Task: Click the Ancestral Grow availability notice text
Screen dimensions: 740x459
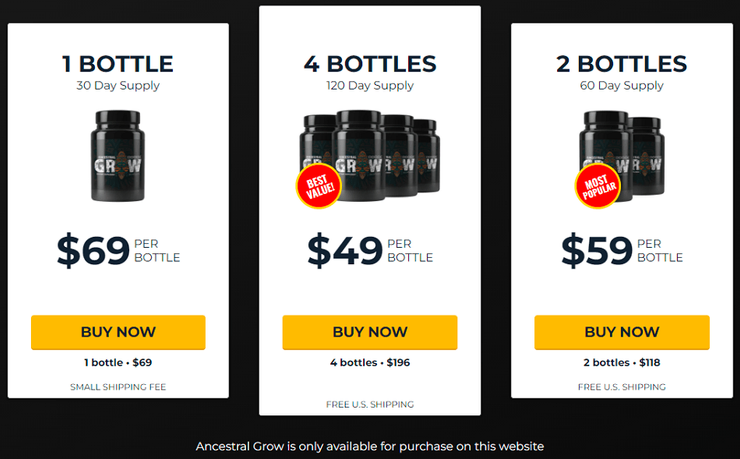Action: click(x=370, y=445)
